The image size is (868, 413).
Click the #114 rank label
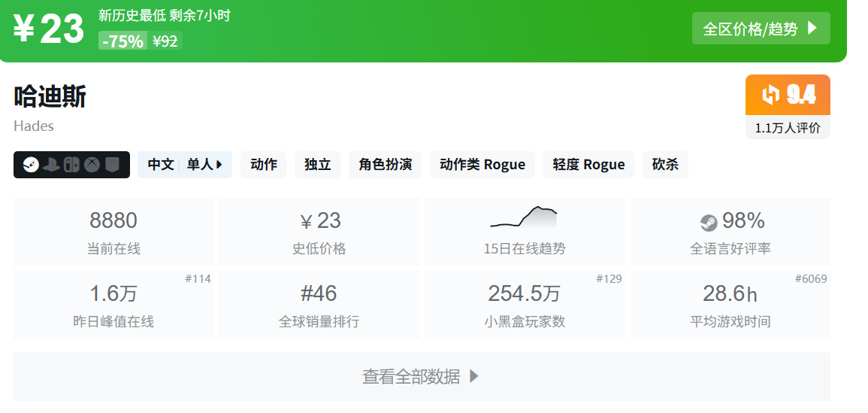(198, 279)
